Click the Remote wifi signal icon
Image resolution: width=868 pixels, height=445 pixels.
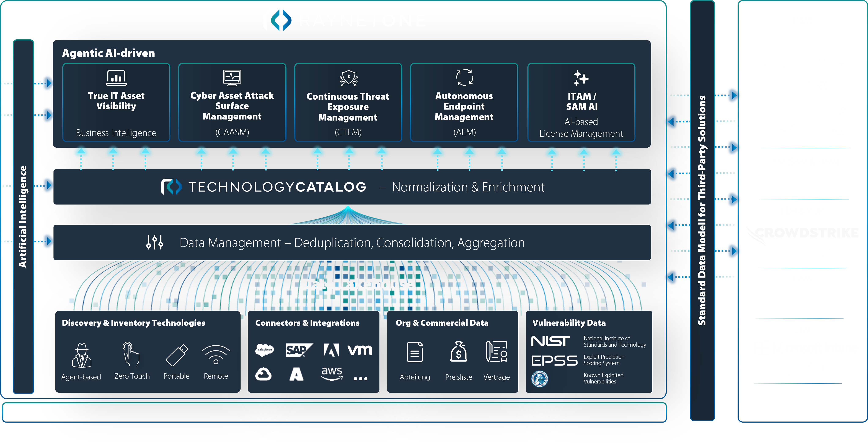pyautogui.click(x=216, y=355)
